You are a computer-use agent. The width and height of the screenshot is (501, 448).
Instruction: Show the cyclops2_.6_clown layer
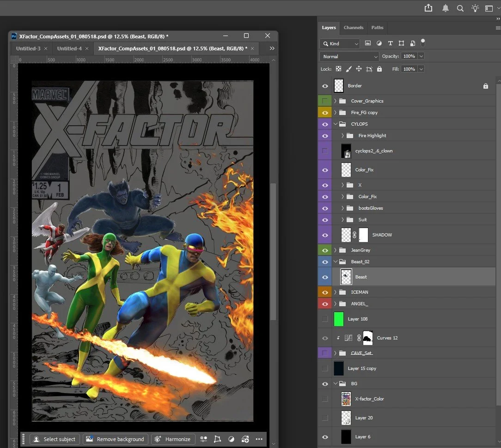point(325,151)
